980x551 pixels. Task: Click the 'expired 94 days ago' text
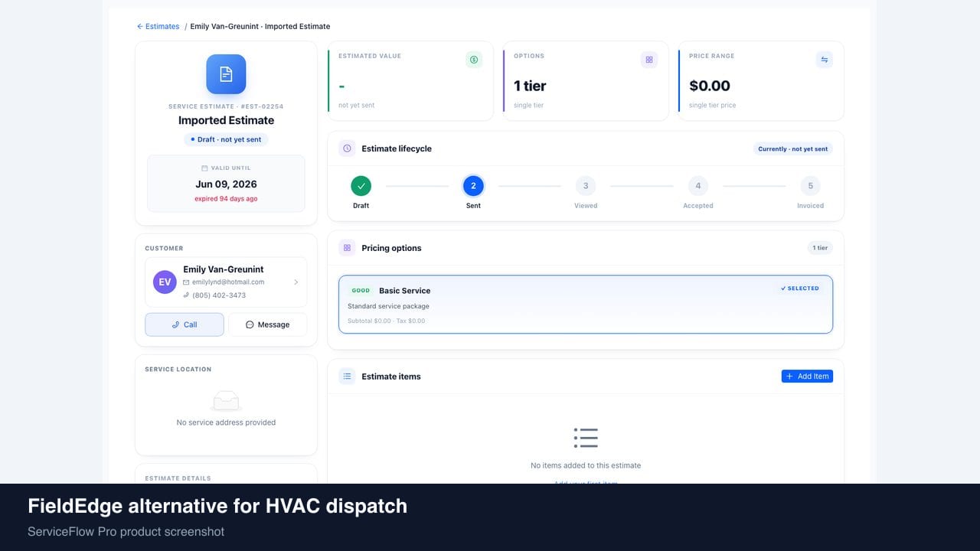[x=226, y=199]
